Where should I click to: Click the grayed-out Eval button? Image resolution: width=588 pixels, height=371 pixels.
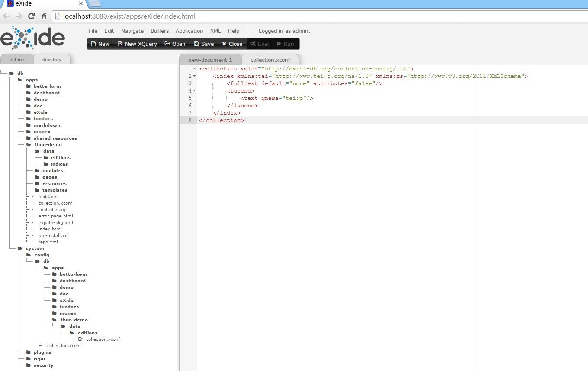(260, 44)
